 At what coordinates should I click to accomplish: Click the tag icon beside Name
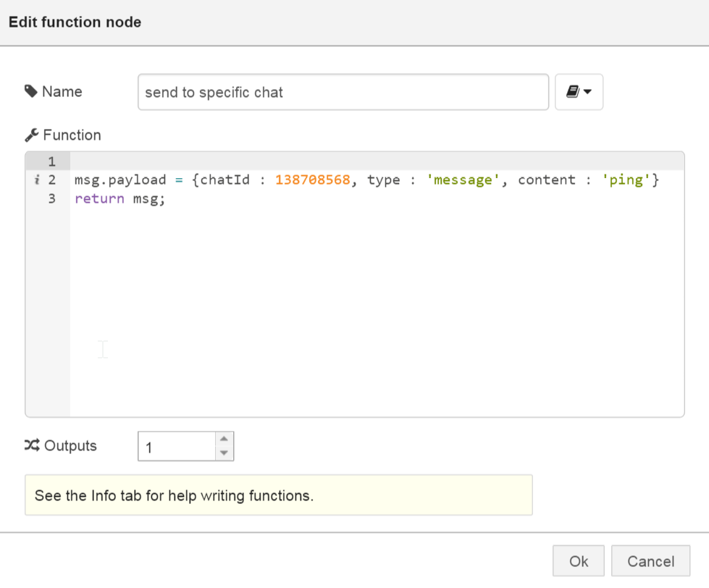pyautogui.click(x=31, y=91)
